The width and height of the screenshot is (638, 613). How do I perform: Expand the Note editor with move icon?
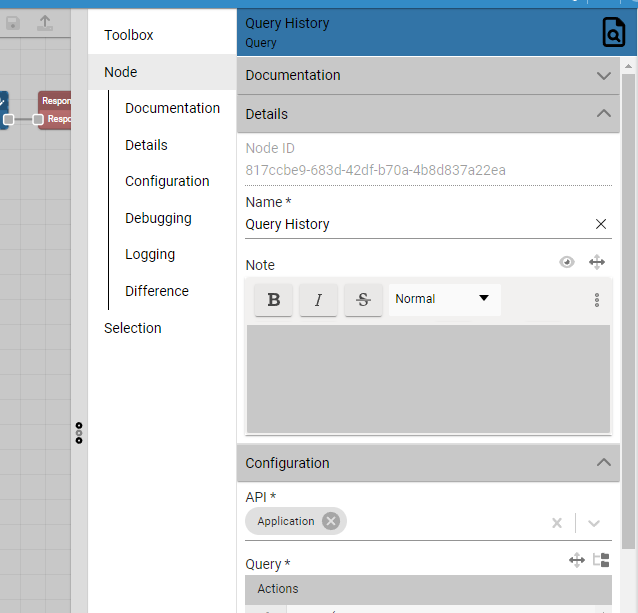(x=597, y=262)
